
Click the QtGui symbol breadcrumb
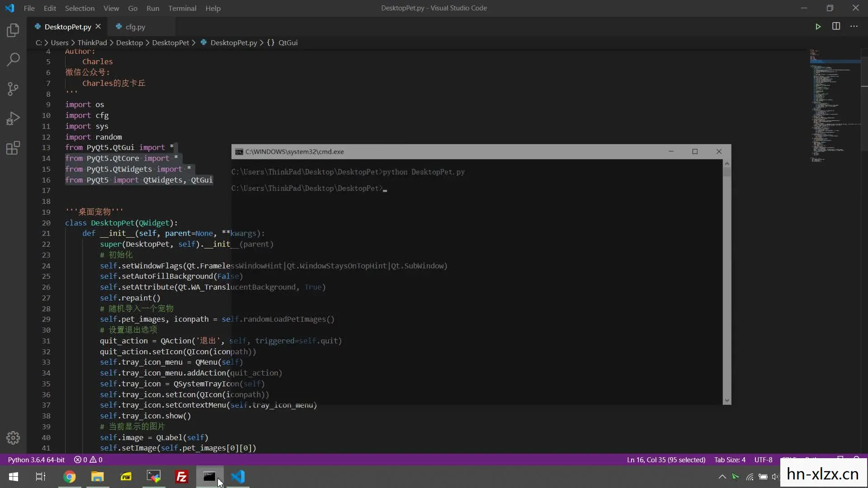click(x=288, y=42)
